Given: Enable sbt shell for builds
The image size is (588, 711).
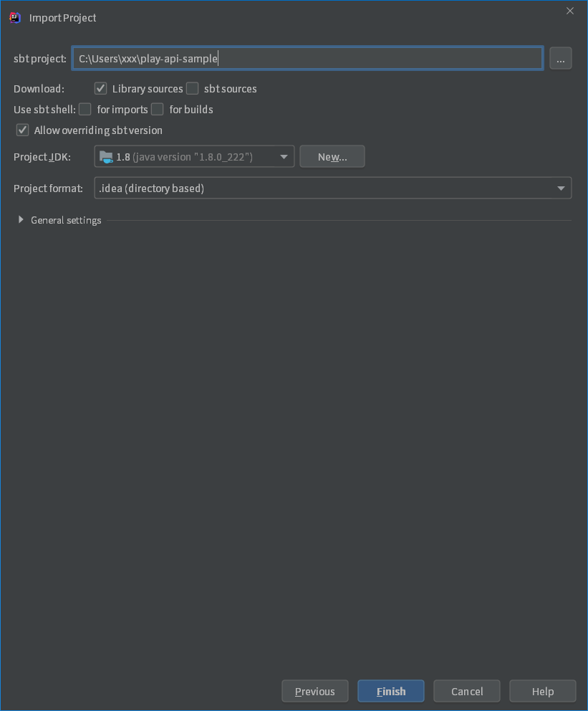Looking at the screenshot, I should [157, 109].
